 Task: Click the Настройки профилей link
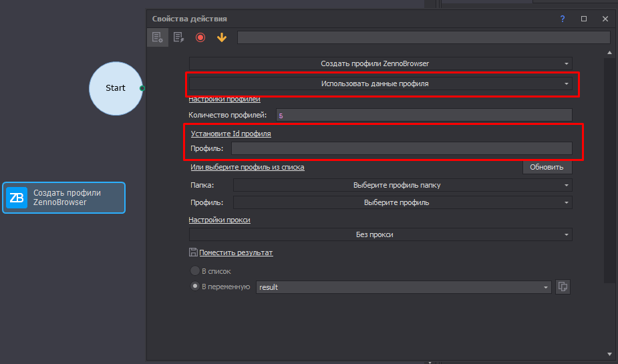coord(224,100)
